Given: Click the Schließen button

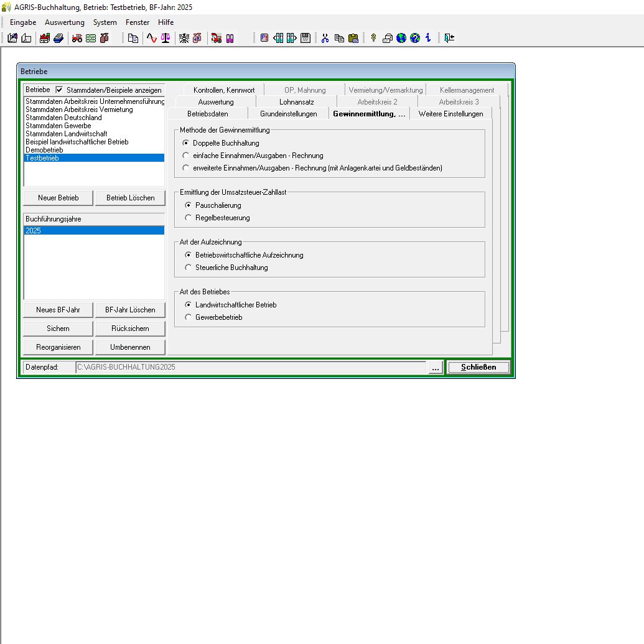Looking at the screenshot, I should (x=478, y=367).
